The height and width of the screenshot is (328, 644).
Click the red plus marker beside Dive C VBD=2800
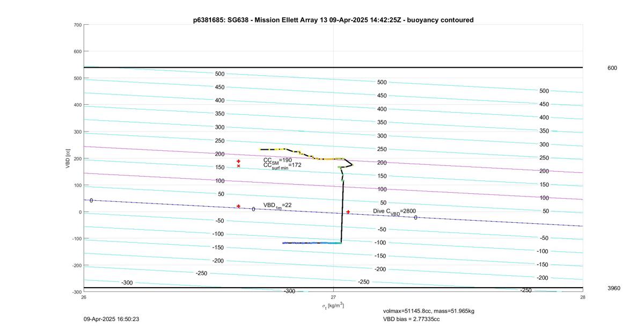[348, 212]
